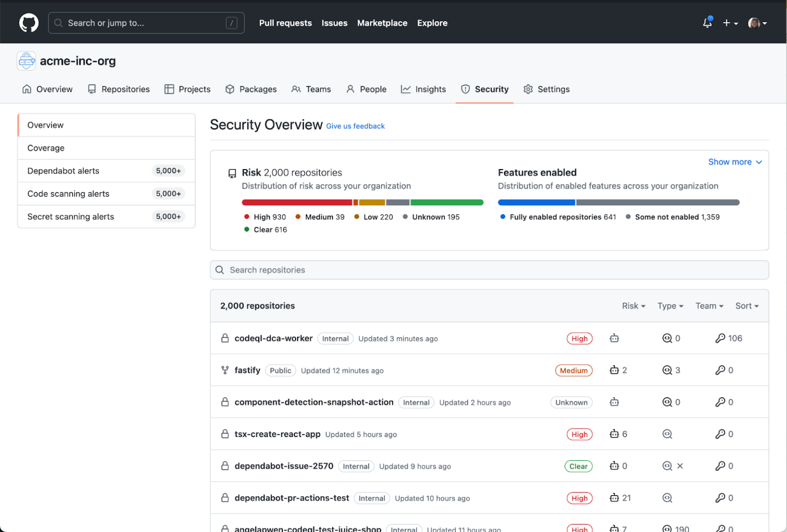Click the fork icon next to fastify
The width and height of the screenshot is (787, 532).
click(224, 370)
